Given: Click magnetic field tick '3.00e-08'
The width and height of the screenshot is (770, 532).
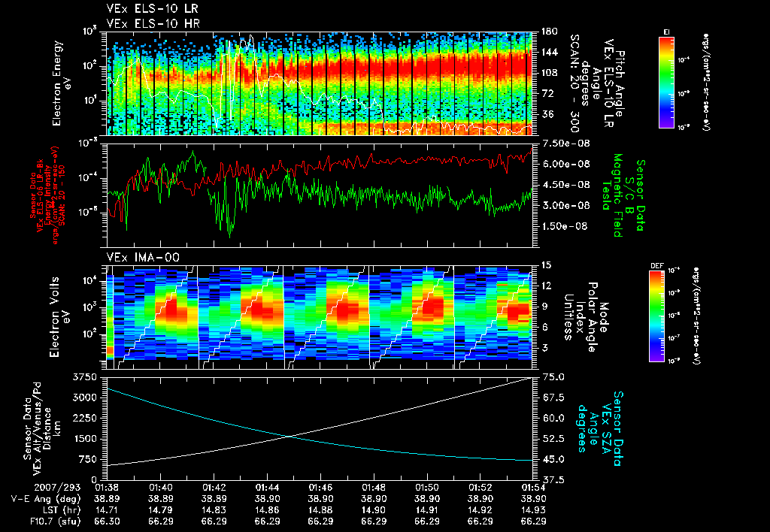Looking at the screenshot, I should coord(565,205).
